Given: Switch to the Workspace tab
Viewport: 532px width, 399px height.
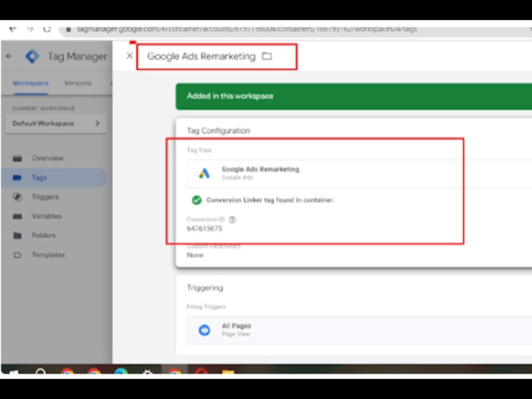Looking at the screenshot, I should [x=31, y=83].
